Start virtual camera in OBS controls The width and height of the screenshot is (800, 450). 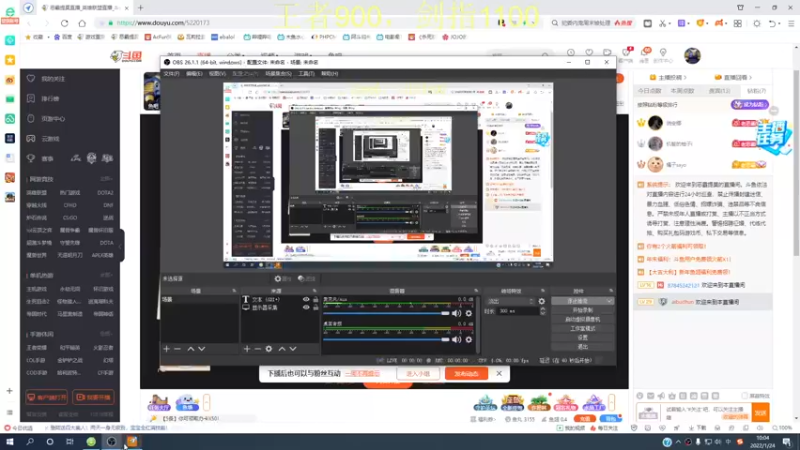(582, 319)
